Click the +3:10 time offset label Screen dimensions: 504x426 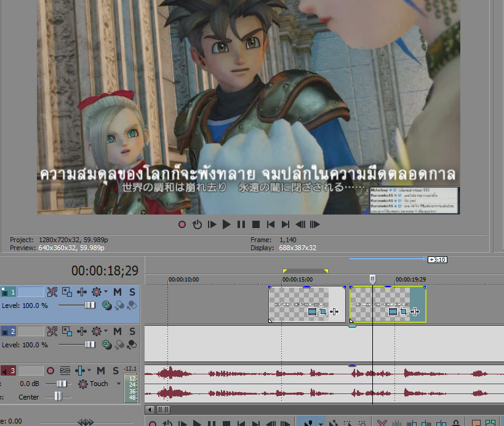[x=438, y=259]
